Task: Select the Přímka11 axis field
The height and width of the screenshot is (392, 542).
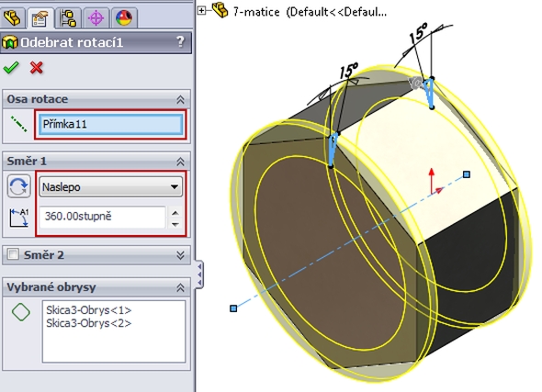Action: 111,124
